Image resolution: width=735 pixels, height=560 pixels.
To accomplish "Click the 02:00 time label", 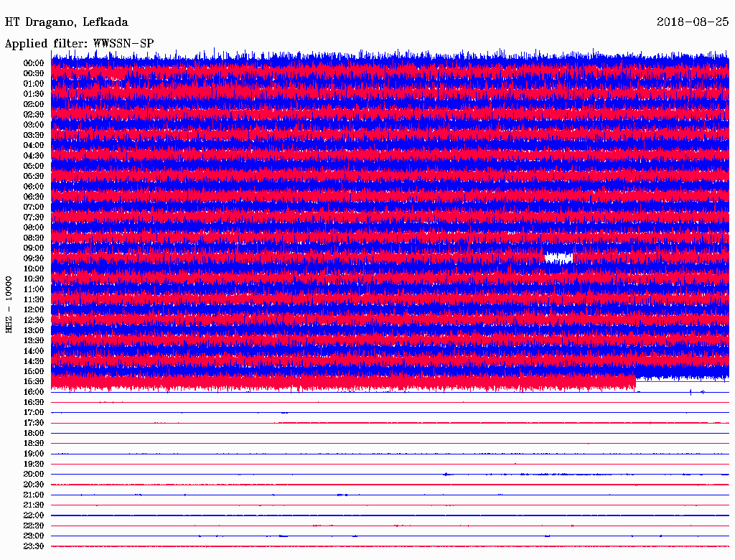I will 34,104.
